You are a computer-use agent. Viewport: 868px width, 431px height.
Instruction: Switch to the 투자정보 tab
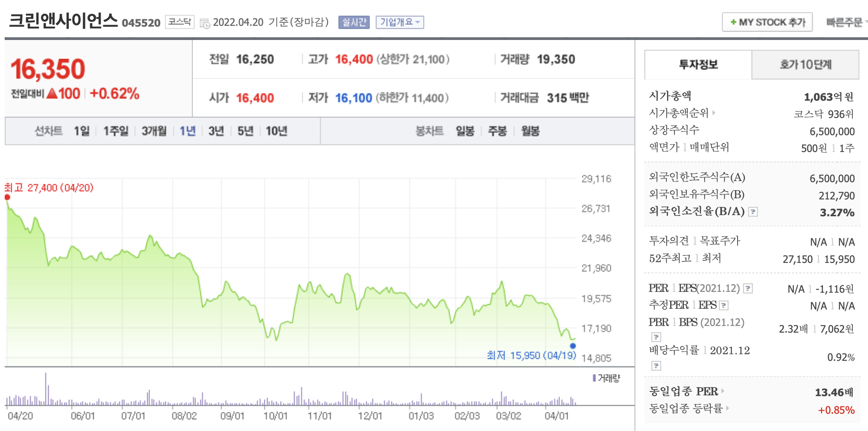pos(698,65)
